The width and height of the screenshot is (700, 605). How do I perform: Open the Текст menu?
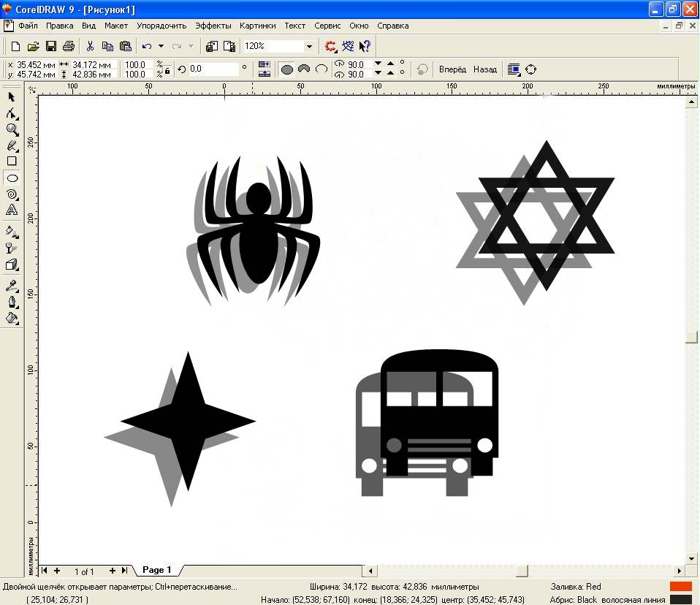295,26
